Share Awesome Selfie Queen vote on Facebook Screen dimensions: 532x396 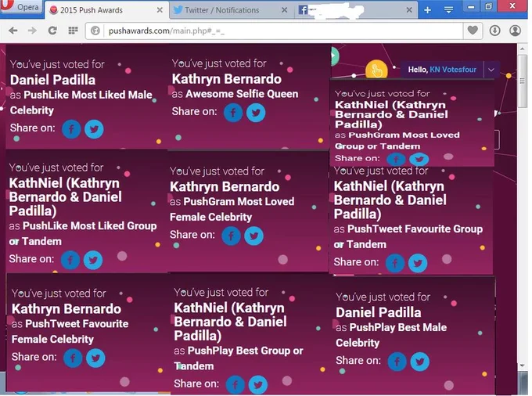point(233,113)
